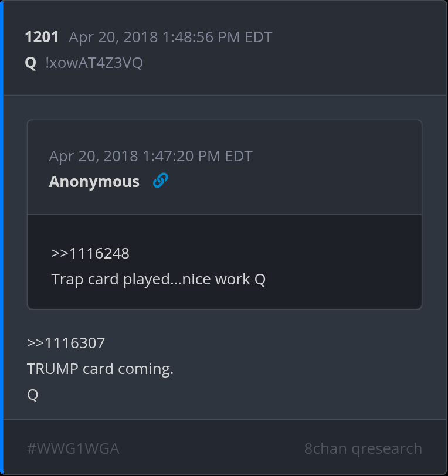
Task: Click the bold Q author name
Action: (x=30, y=63)
